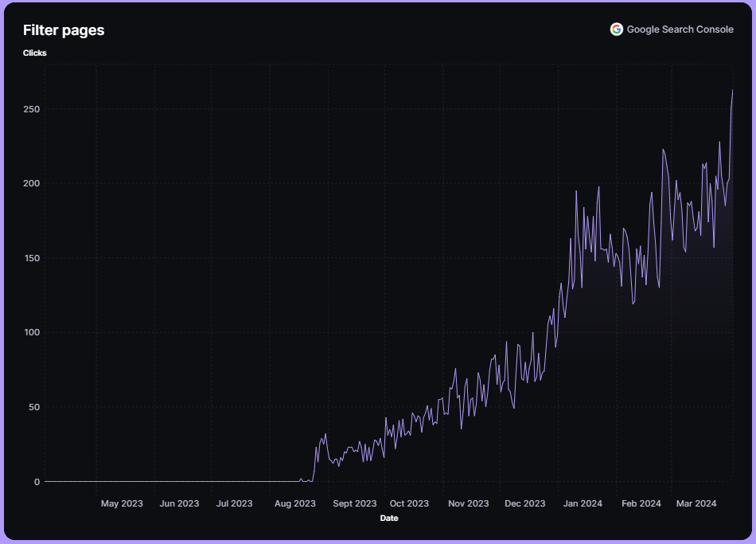Select the Jul 2023 date label
The image size is (756, 544).
235,503
